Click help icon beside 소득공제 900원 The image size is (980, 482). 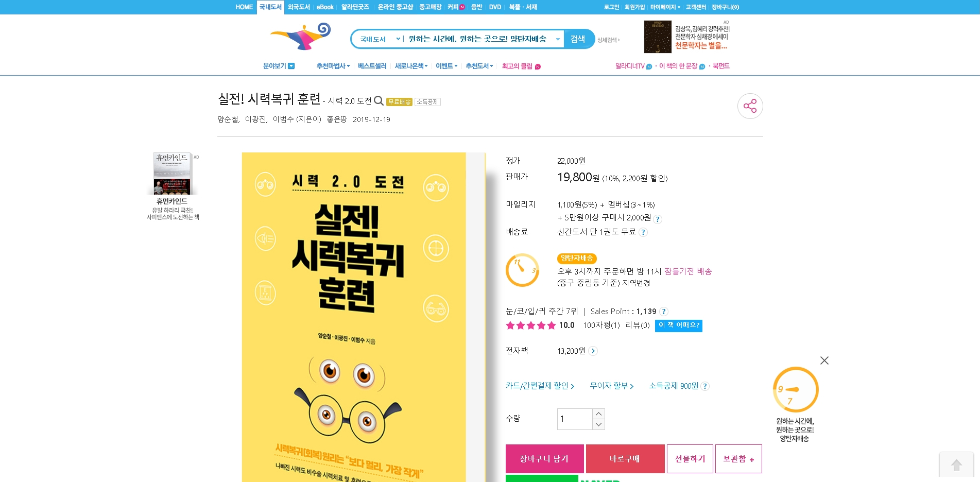pos(705,386)
